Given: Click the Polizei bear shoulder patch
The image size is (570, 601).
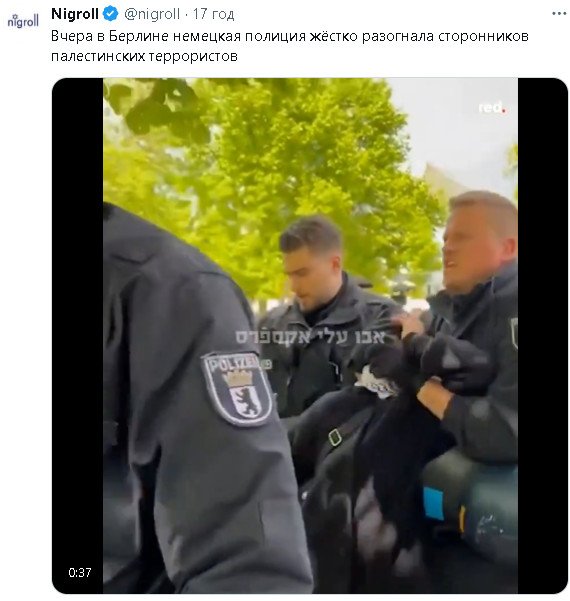Looking at the screenshot, I should tap(238, 389).
